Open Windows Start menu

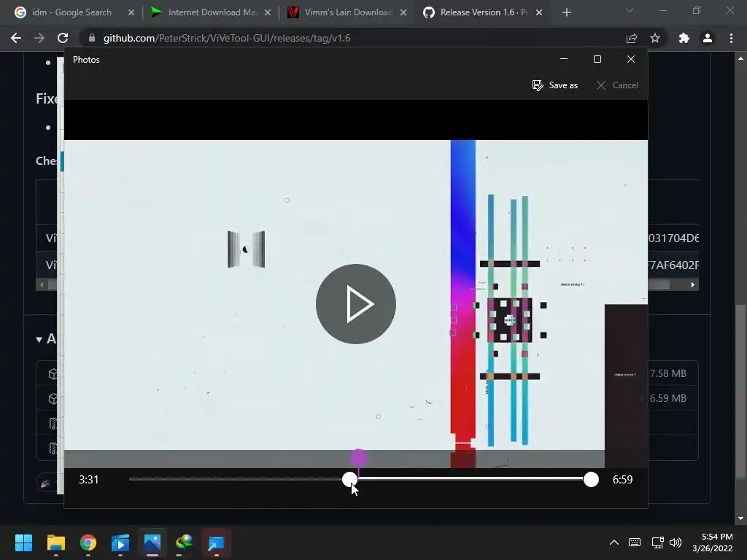click(x=23, y=542)
